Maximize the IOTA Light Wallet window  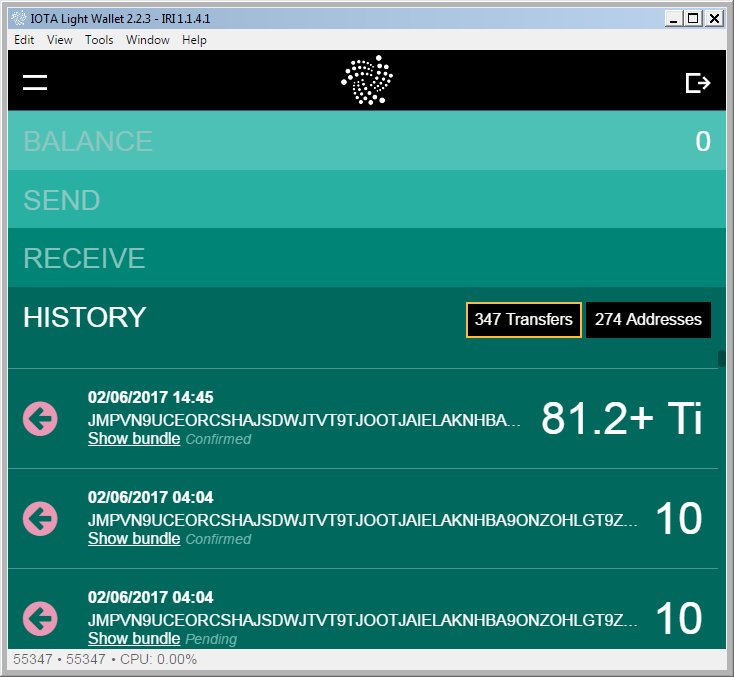coord(693,19)
